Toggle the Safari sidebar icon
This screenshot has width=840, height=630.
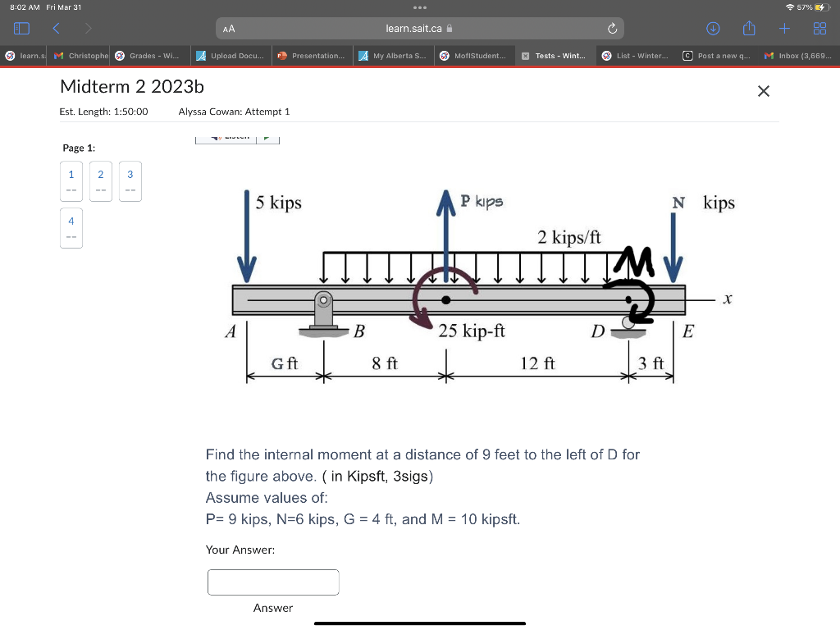point(21,29)
